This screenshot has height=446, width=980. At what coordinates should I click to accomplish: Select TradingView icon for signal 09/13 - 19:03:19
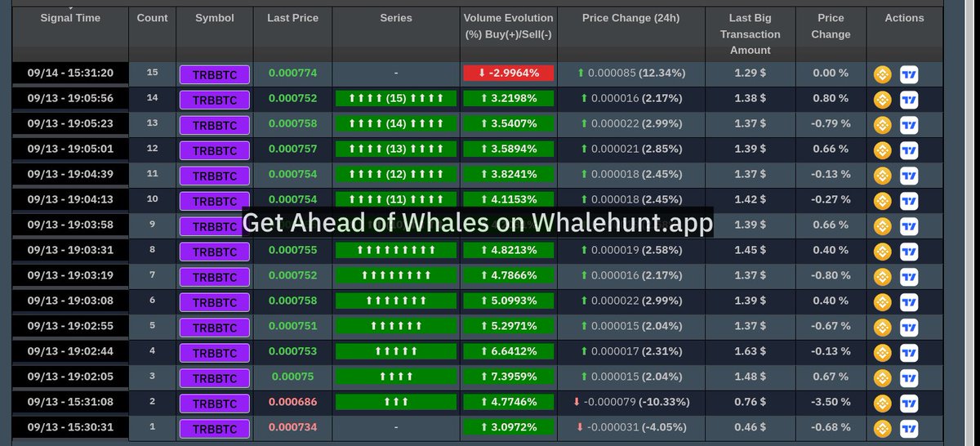[909, 277]
